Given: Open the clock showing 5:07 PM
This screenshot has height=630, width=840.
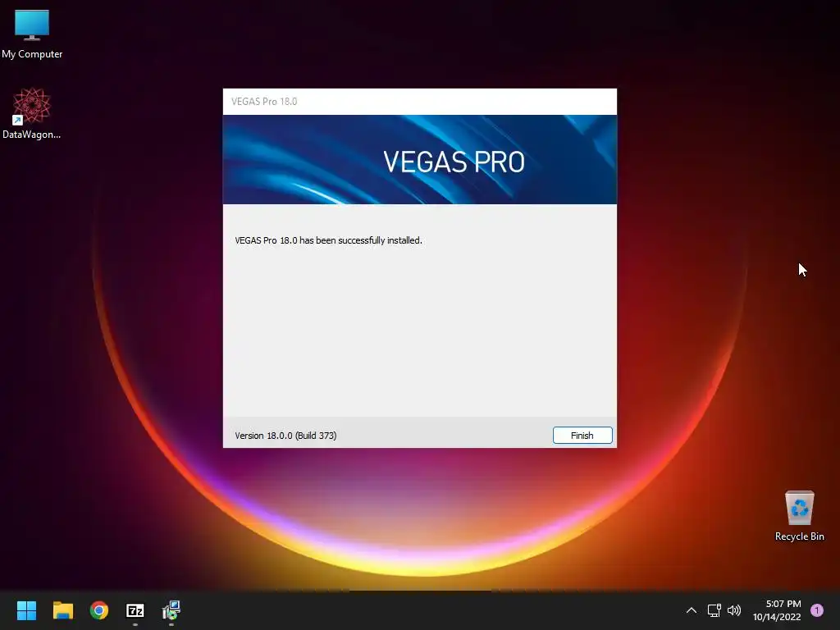Looking at the screenshot, I should click(x=777, y=610).
